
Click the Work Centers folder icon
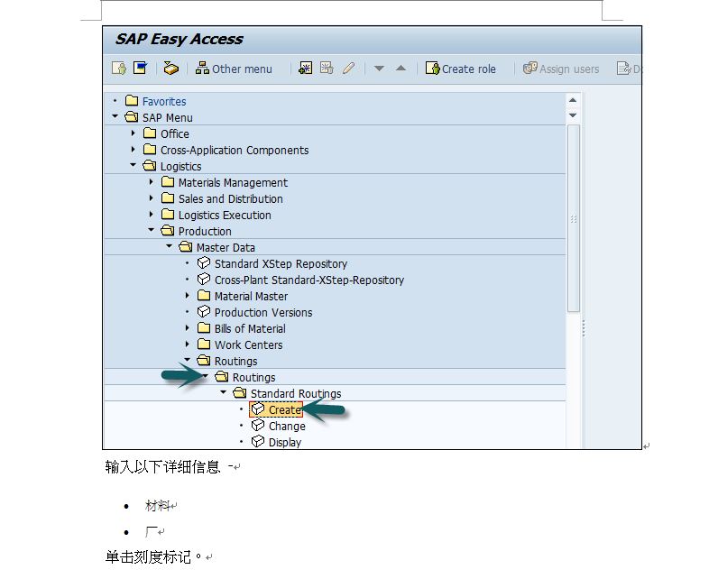coord(204,345)
